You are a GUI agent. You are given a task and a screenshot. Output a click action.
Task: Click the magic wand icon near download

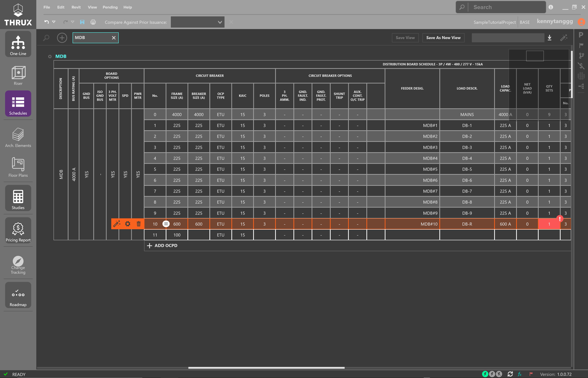[x=564, y=38]
